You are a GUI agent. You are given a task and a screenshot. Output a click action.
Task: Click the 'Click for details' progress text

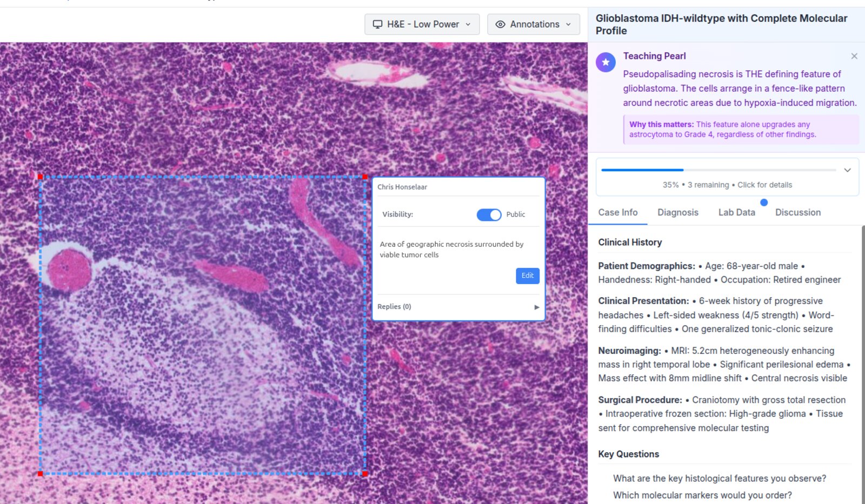pos(764,185)
